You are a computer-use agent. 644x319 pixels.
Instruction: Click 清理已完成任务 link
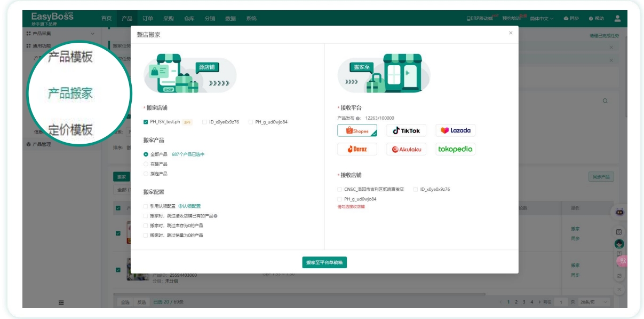(x=604, y=36)
